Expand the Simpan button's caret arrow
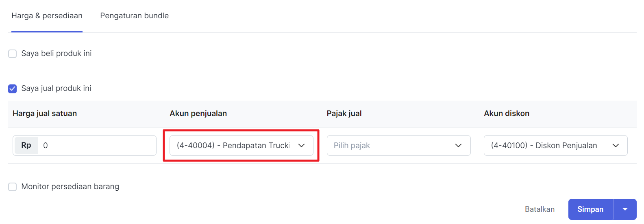Viewport: 644px width, 224px height. point(625,209)
